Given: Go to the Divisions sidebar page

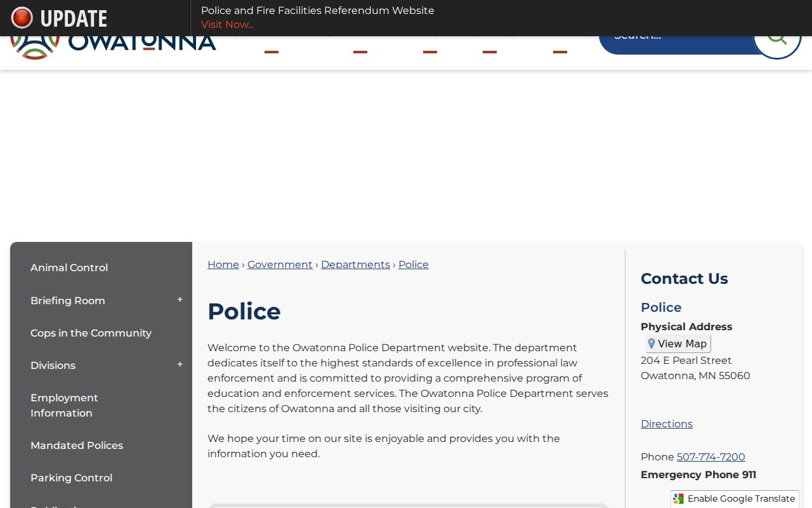Looking at the screenshot, I should pos(53,366).
